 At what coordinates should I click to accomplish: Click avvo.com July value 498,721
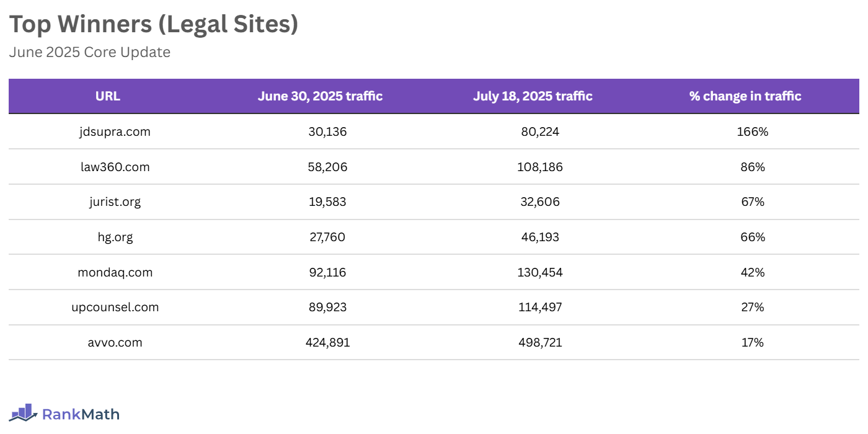click(540, 342)
